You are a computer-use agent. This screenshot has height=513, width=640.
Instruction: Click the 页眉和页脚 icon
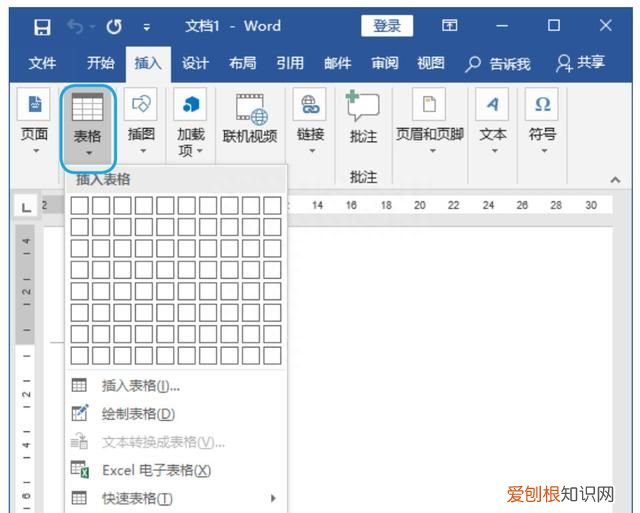click(x=429, y=104)
